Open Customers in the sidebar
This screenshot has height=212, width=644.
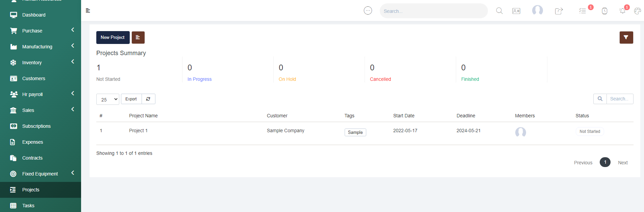pyautogui.click(x=33, y=78)
